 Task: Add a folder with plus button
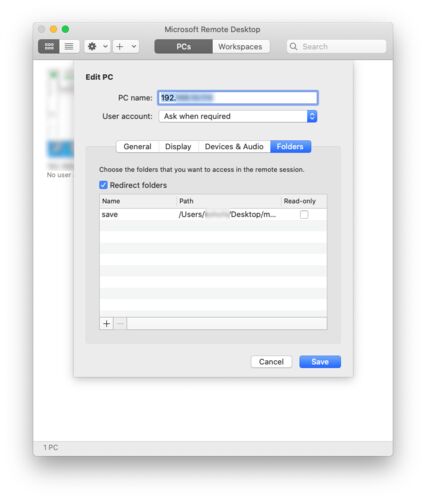point(107,324)
